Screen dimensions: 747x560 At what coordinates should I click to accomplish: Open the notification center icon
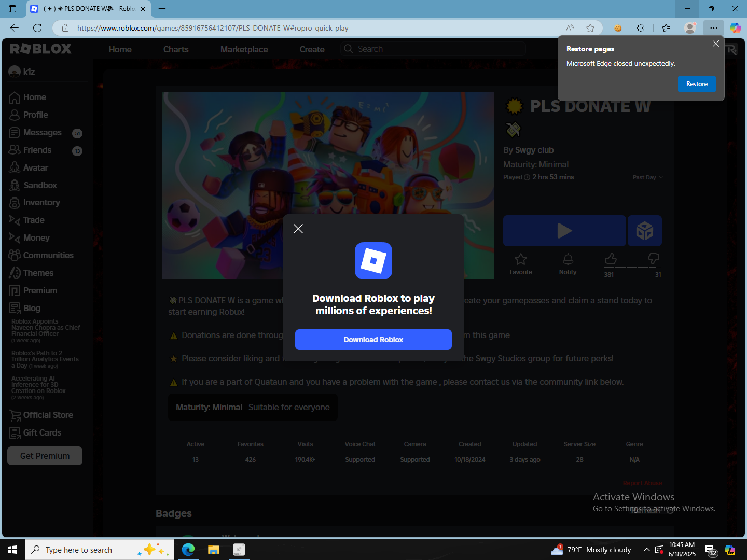click(711, 551)
